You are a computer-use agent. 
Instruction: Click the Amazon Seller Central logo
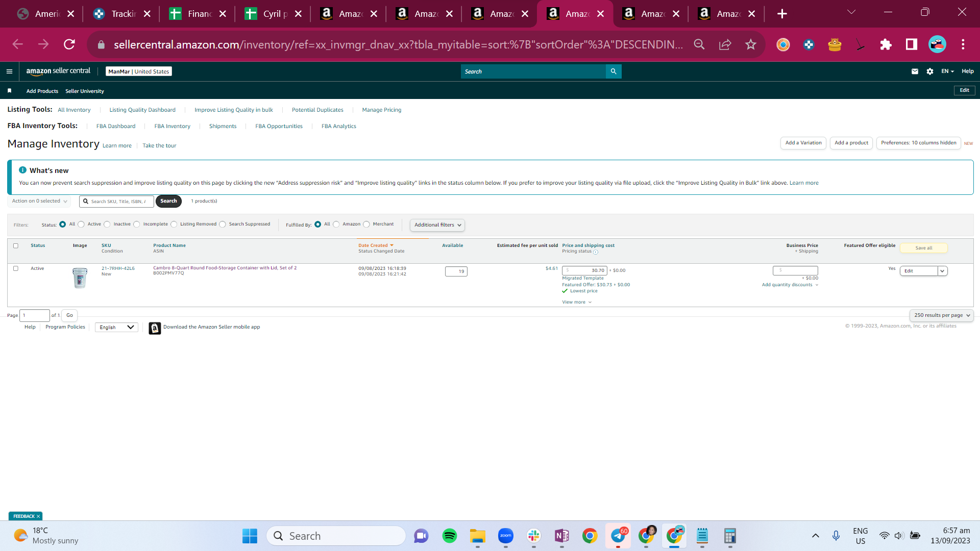click(x=58, y=71)
